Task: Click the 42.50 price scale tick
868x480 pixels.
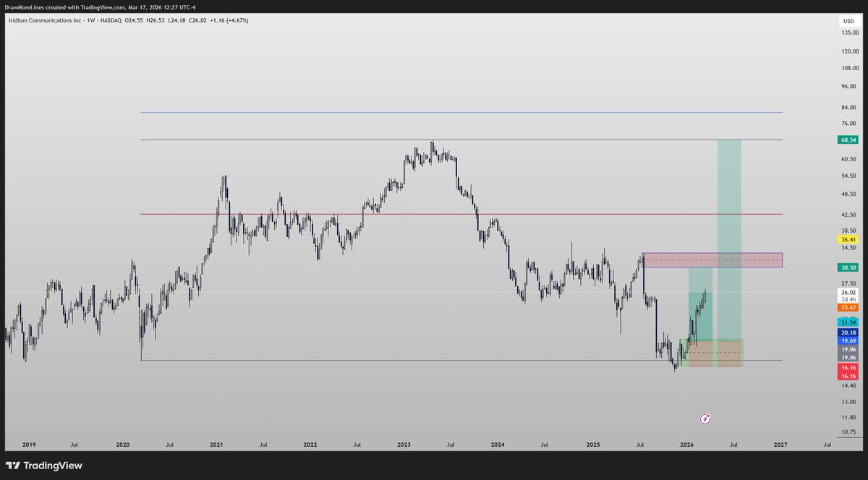Action: [x=848, y=214]
